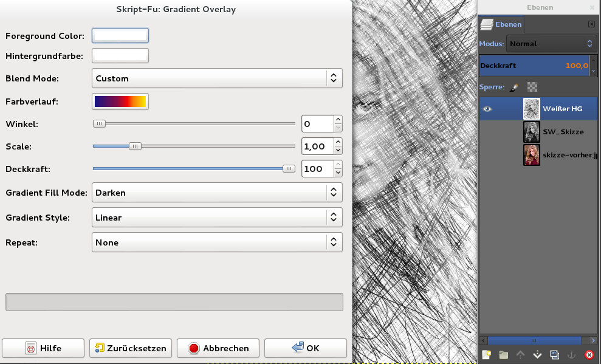Select the skizze-vorher.jpg layer thumbnail
Image resolution: width=601 pixels, height=364 pixels.
532,155
